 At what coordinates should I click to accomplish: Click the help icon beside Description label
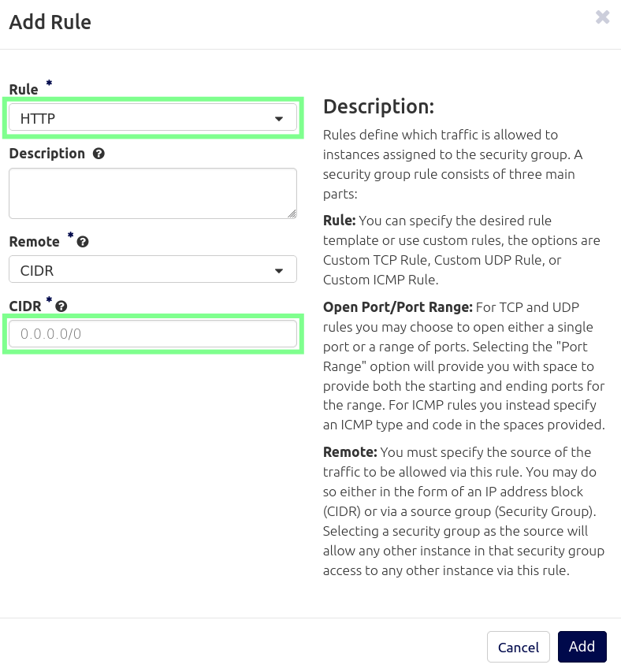99,154
